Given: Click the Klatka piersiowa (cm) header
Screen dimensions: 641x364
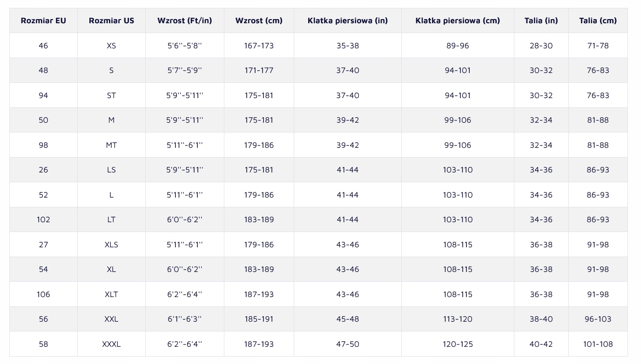Looking at the screenshot, I should click(x=458, y=20).
